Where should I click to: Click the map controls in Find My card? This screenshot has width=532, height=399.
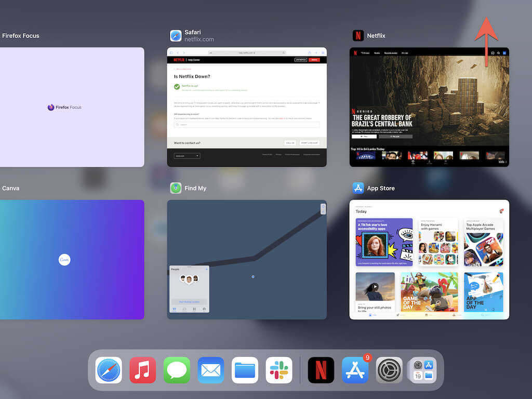(323, 209)
